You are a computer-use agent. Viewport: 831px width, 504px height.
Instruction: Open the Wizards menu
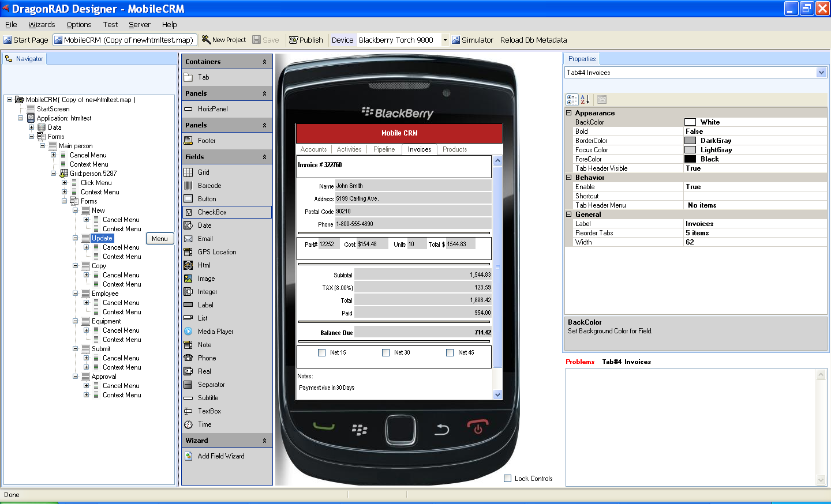click(42, 25)
